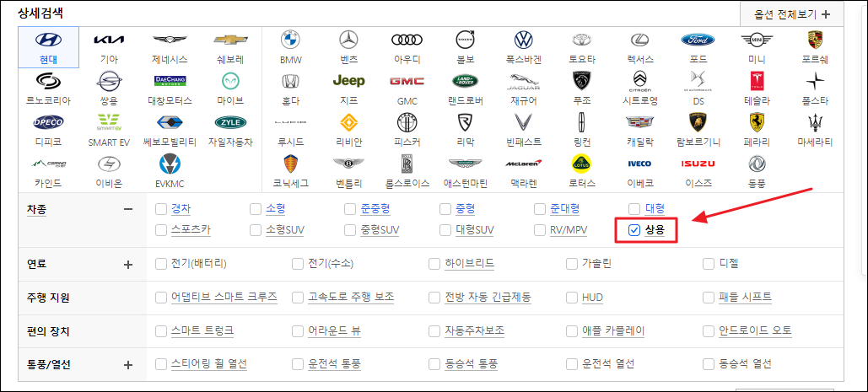868x392 pixels.
Task: Choose the Kia (기아) brand logo
Action: pos(109,40)
